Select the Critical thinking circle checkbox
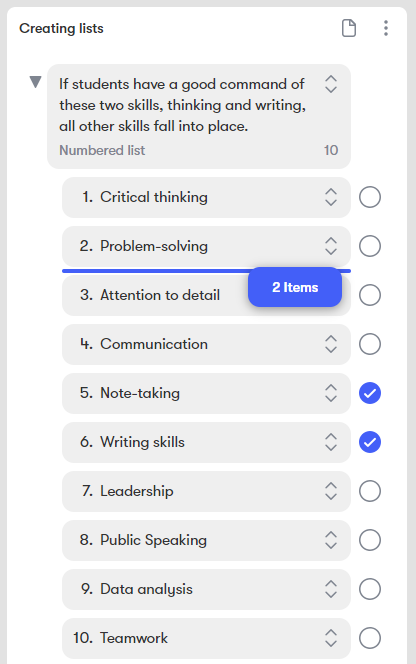 [x=370, y=197]
